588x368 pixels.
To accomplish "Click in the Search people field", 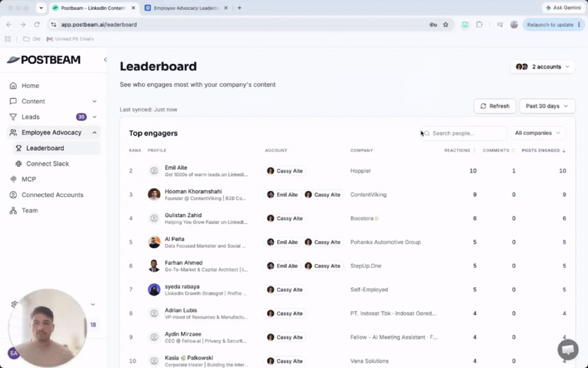I will tap(464, 133).
